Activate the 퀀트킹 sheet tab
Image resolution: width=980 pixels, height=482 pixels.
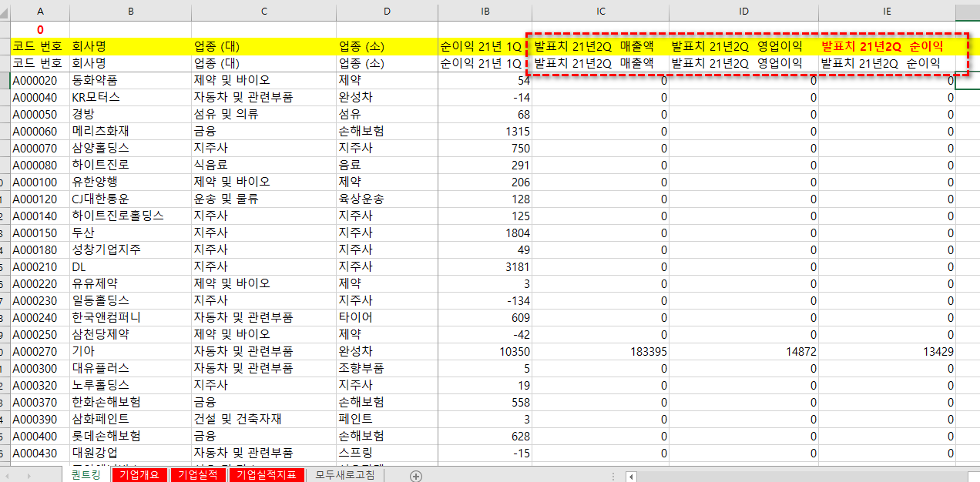coord(86,475)
